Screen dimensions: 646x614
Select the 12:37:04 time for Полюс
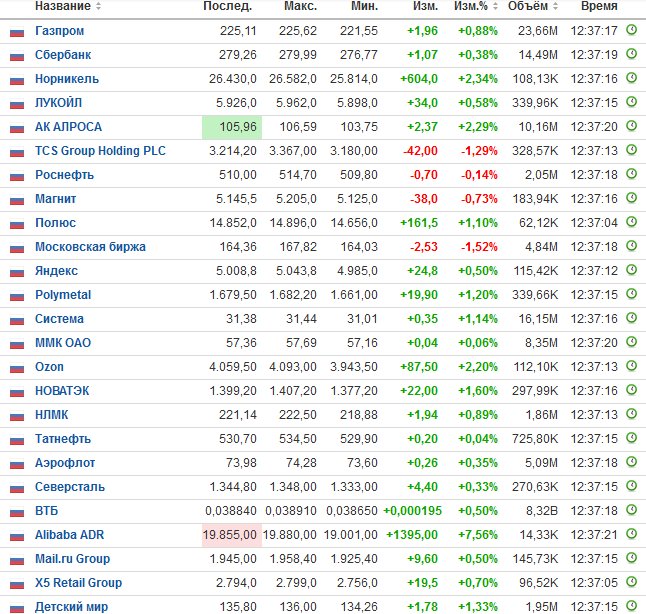point(594,223)
